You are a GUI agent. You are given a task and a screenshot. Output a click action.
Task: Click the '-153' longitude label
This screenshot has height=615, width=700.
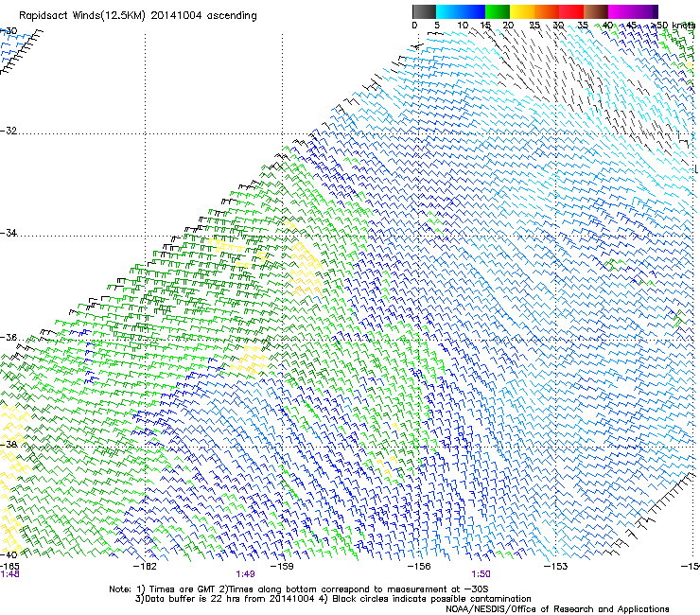pyautogui.click(x=556, y=567)
